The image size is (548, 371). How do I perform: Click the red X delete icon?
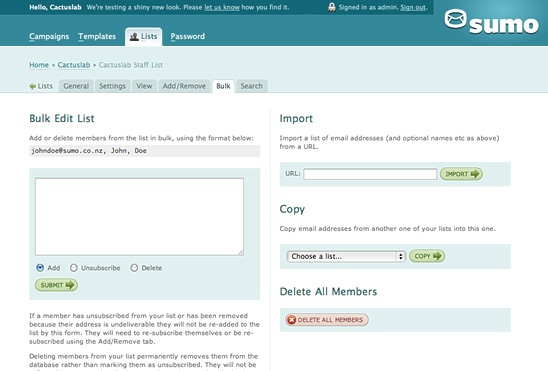click(x=291, y=320)
